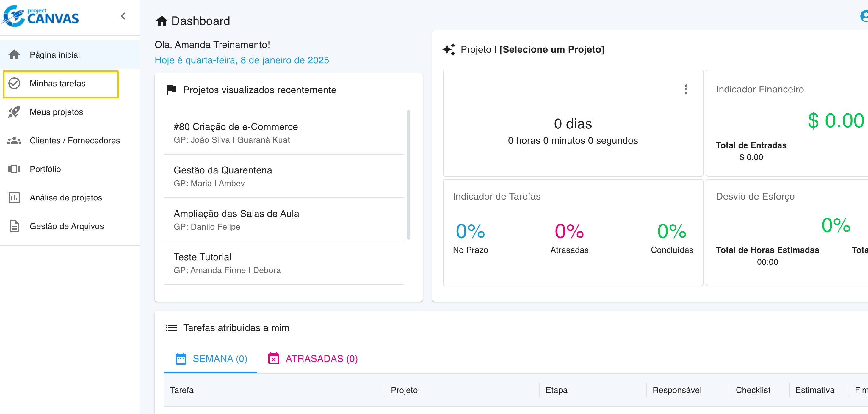This screenshot has height=414, width=868.
Task: Click the Portfólio carousel icon
Action: (x=14, y=169)
